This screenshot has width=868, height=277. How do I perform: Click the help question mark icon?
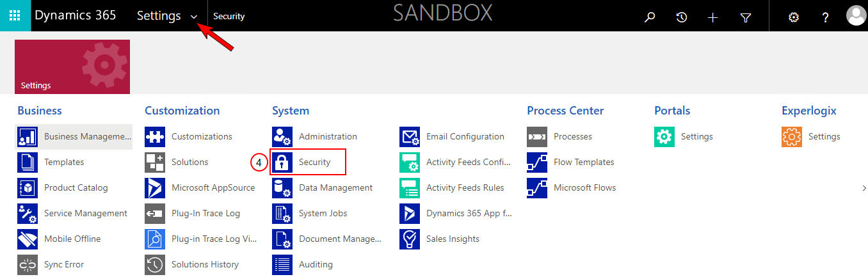tap(826, 18)
